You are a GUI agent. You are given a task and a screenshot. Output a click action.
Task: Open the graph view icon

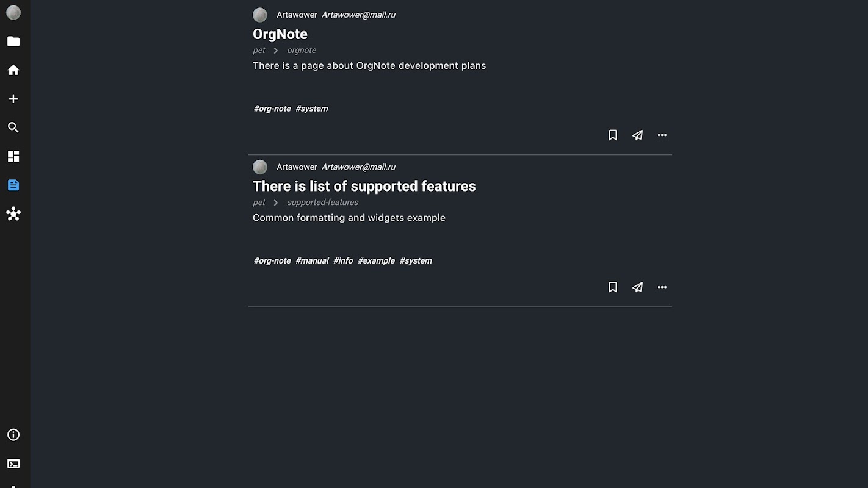(x=13, y=214)
